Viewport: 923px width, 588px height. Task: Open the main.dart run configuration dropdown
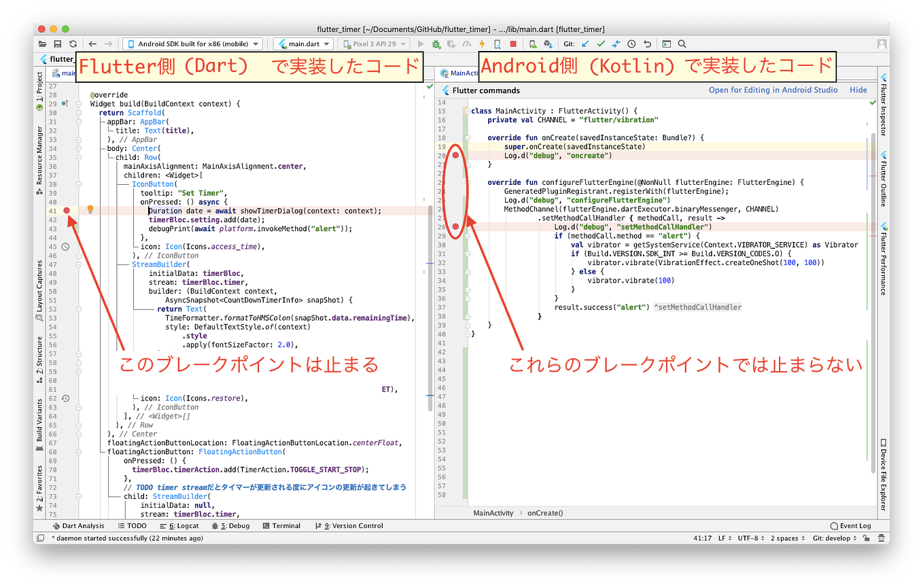[303, 44]
